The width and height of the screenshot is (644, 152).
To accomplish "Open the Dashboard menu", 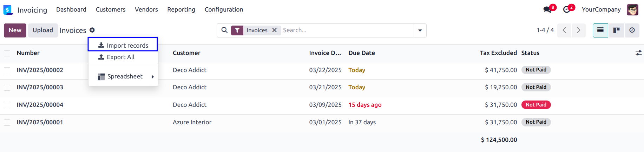I will point(71,9).
